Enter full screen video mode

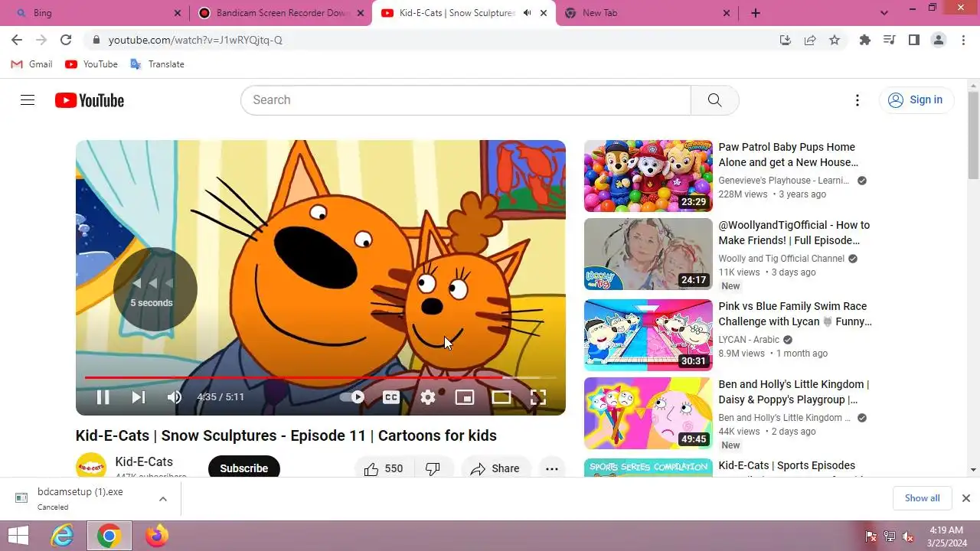[x=538, y=397]
